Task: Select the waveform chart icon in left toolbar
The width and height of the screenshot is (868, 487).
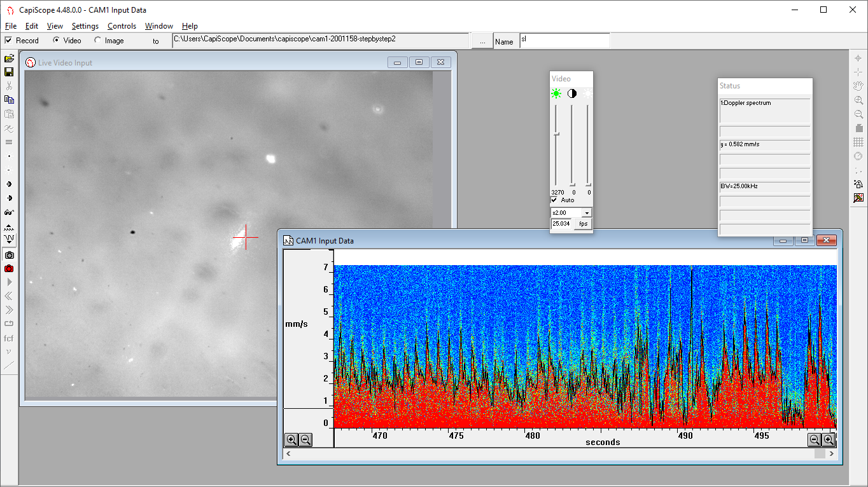Action: coord(9,239)
